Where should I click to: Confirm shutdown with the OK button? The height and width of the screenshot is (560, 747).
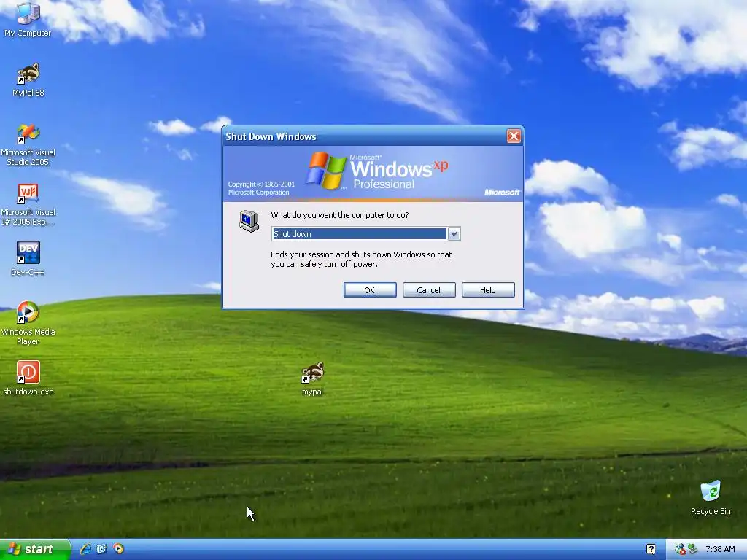click(x=370, y=290)
